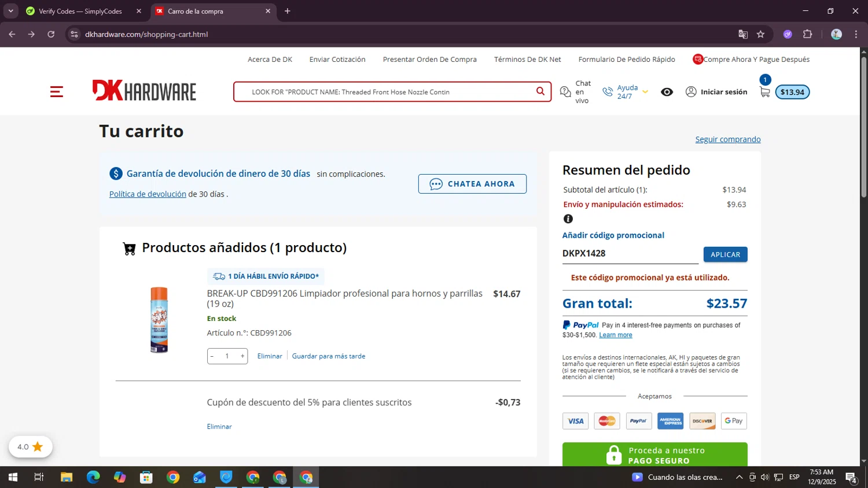
Task: Click the American Express payment icon
Action: 670,421
